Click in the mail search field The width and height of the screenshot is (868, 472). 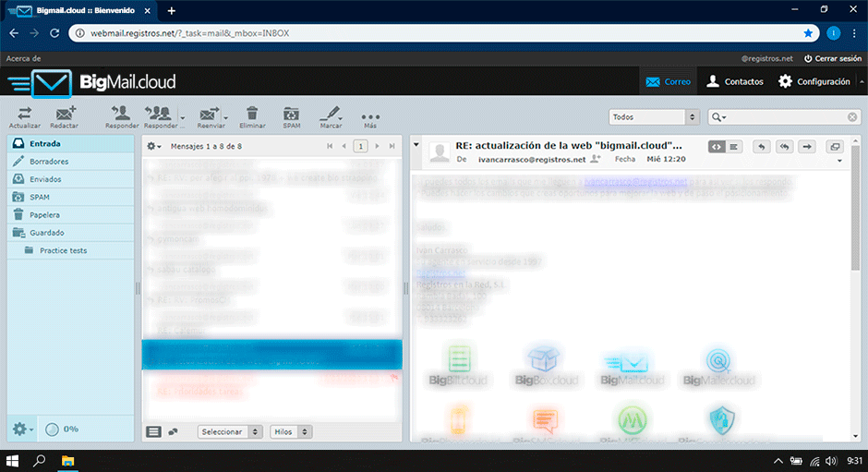click(x=787, y=117)
